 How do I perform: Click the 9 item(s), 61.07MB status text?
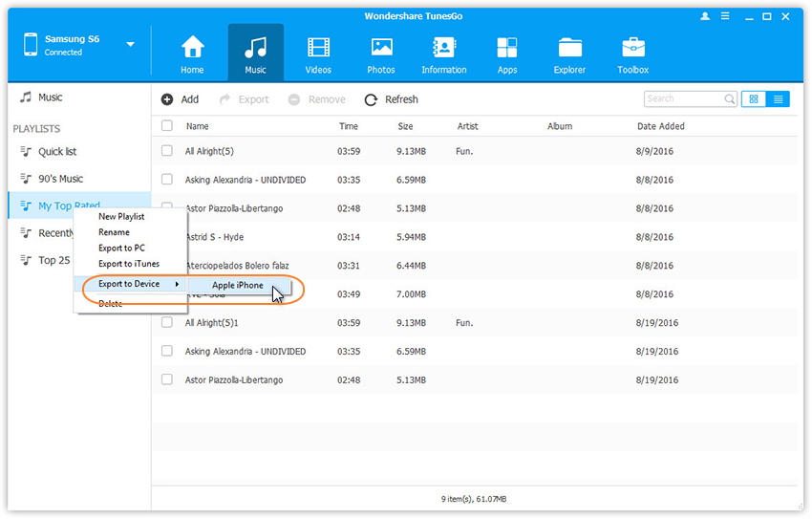click(x=474, y=499)
